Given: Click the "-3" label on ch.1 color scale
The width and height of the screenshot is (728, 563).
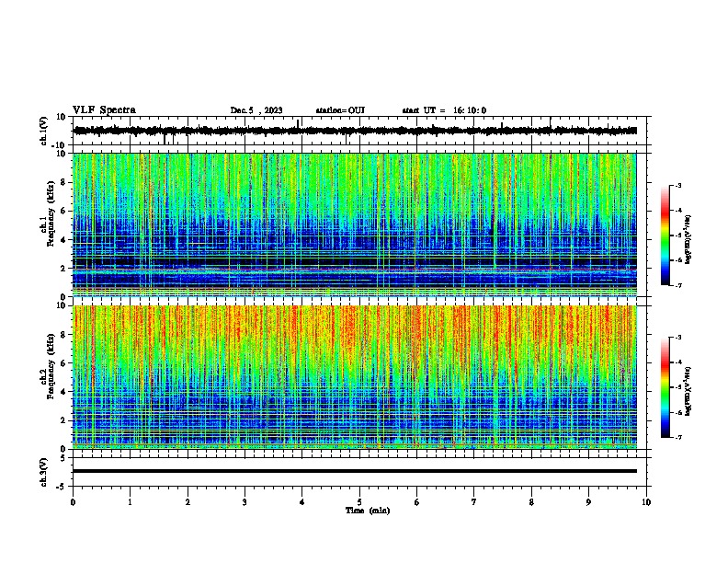Looking at the screenshot, I should (x=678, y=186).
